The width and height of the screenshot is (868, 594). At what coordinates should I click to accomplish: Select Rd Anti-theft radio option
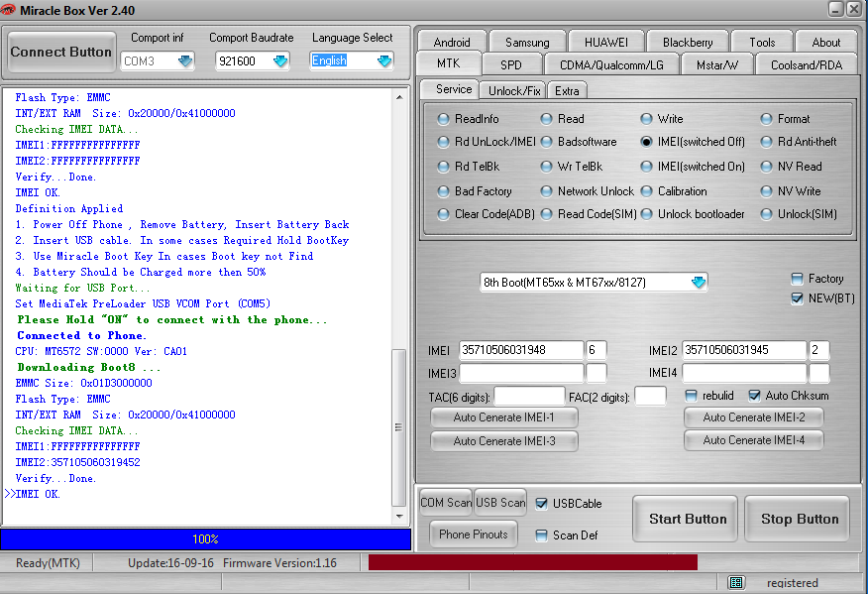[766, 142]
